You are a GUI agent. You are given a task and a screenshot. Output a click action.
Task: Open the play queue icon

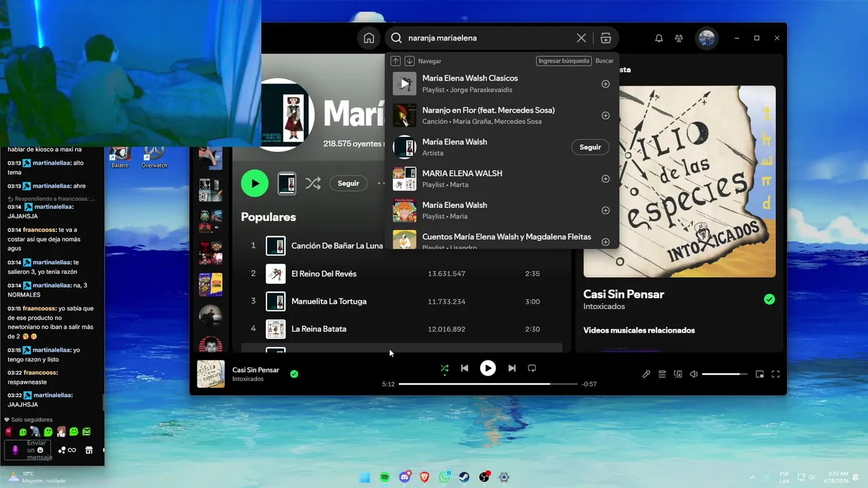[662, 374]
